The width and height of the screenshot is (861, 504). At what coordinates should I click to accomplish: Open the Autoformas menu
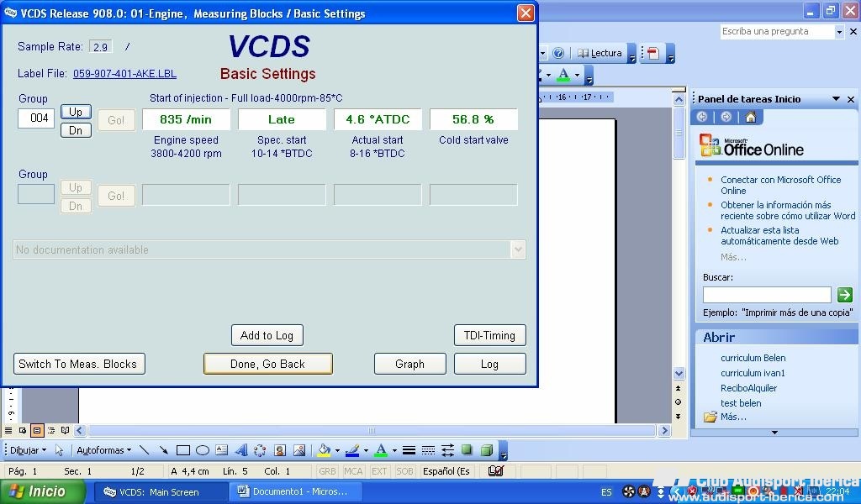[x=103, y=450]
